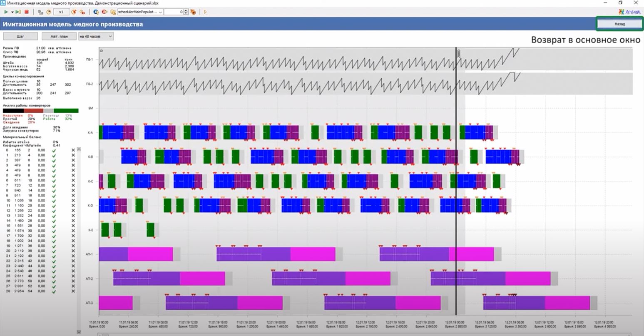Click the x1 speed field
The width and height of the screenshot is (644, 336).
point(61,12)
